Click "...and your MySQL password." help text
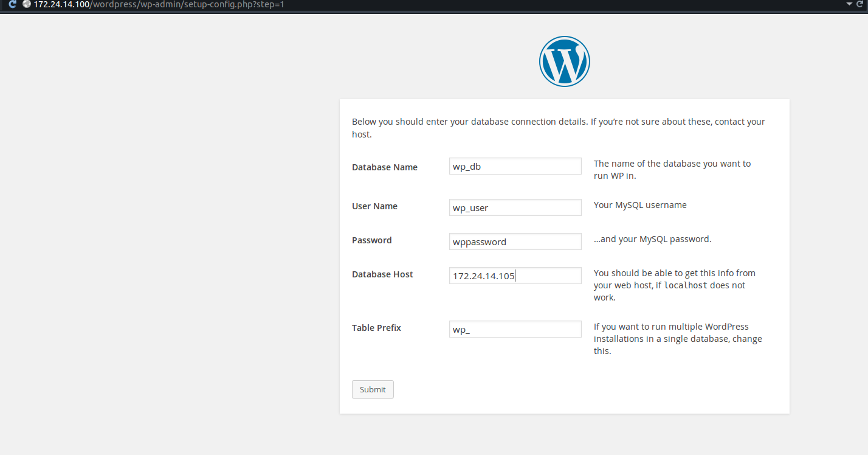Screen dimensions: 868x455 click(x=652, y=239)
